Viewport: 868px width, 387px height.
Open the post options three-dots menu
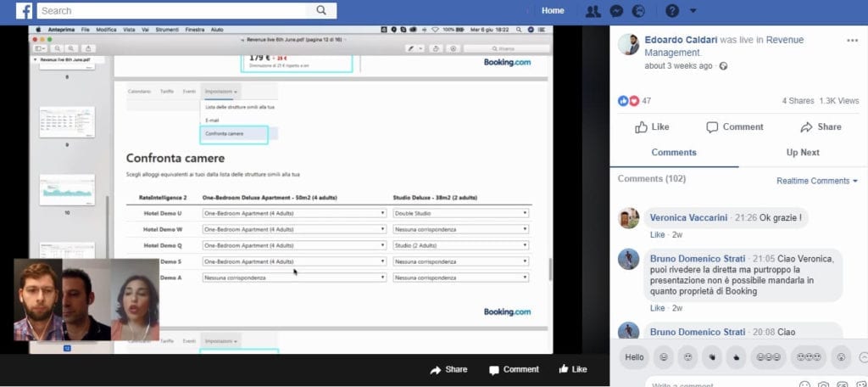852,41
